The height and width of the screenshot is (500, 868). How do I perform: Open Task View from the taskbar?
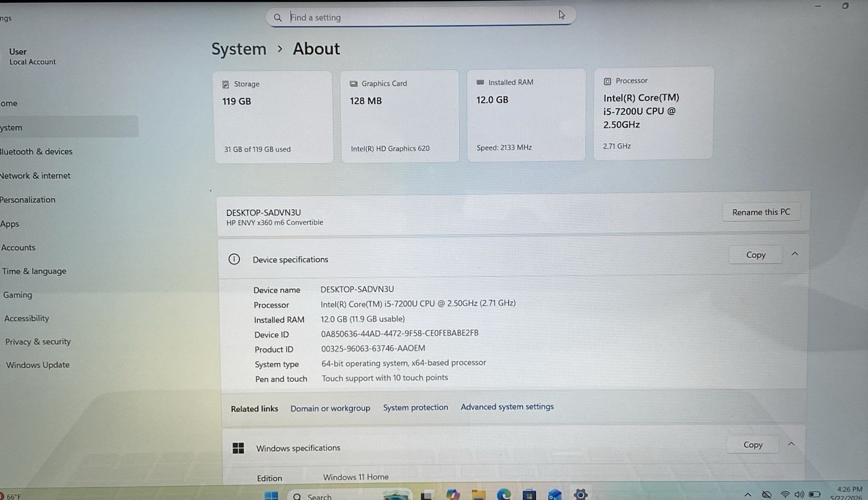point(427,495)
